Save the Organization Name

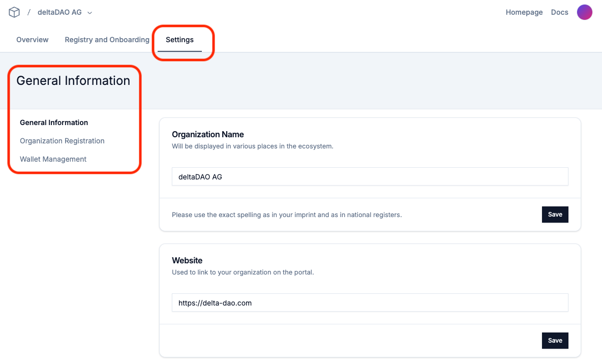[x=555, y=215]
